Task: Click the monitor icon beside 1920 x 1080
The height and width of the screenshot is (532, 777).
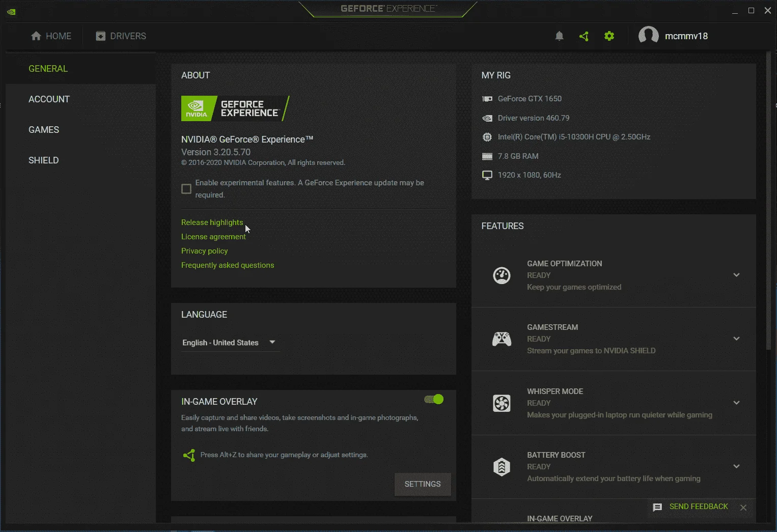Action: (487, 175)
